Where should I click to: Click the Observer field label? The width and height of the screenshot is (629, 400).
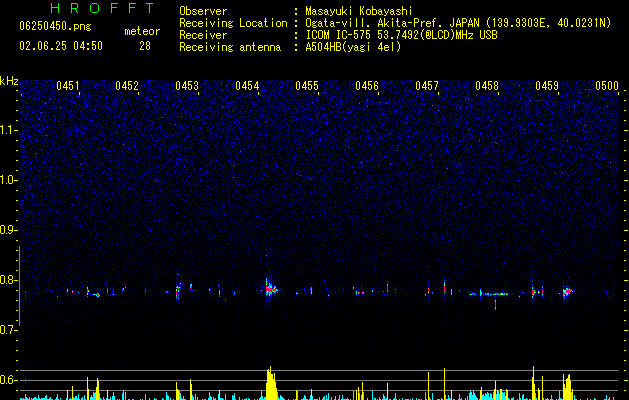pos(203,11)
